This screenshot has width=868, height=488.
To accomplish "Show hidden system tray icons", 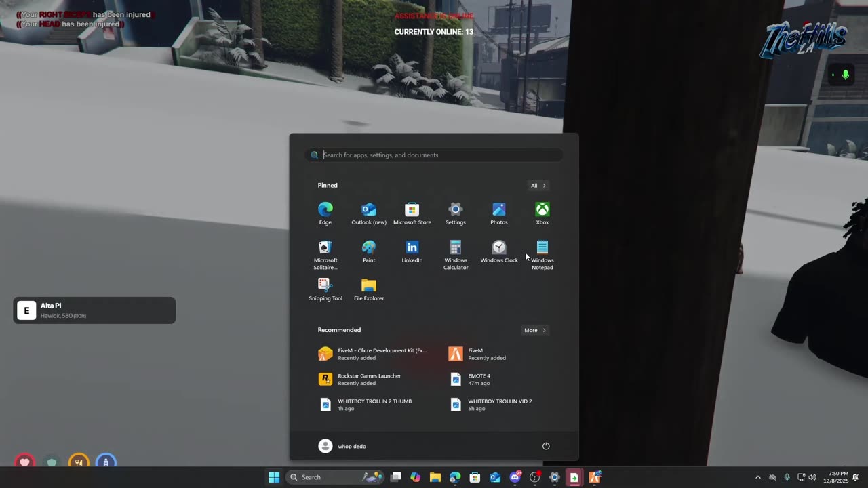I will click(x=758, y=477).
